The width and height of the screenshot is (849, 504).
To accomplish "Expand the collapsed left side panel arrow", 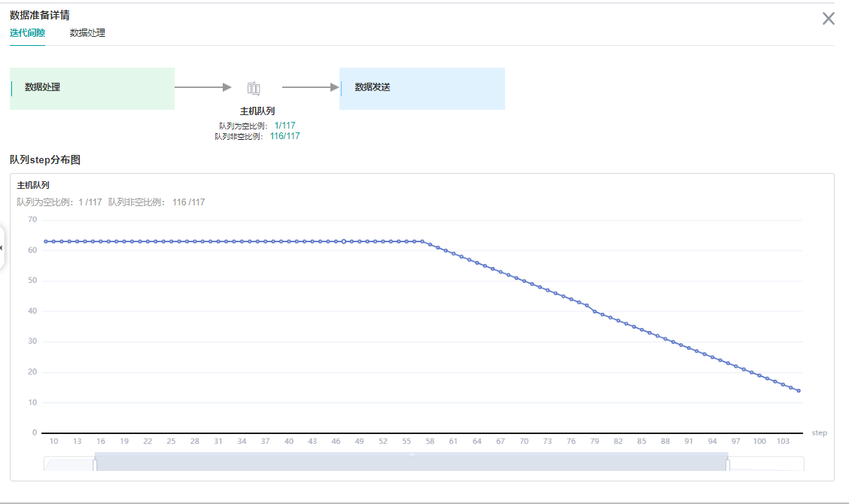I will coord(2,247).
